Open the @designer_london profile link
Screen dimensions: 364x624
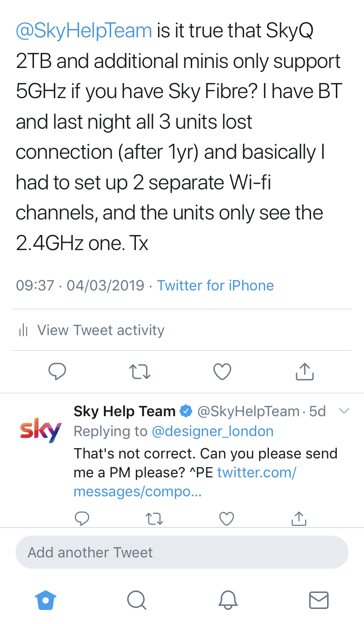pos(213,431)
